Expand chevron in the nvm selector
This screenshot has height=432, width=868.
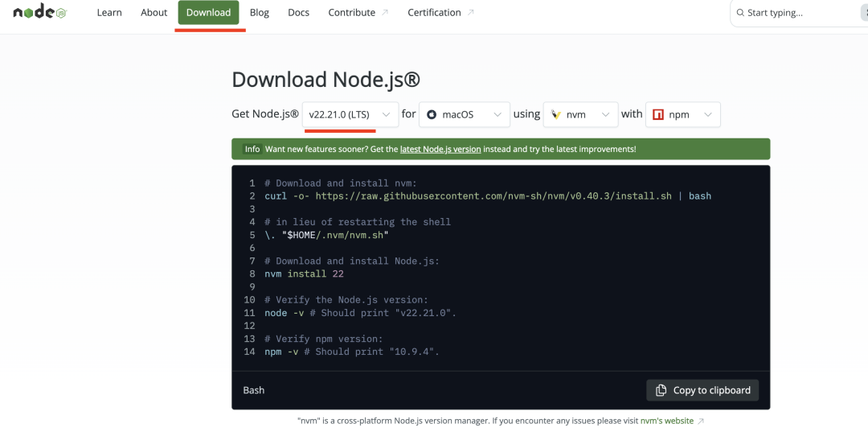(606, 115)
